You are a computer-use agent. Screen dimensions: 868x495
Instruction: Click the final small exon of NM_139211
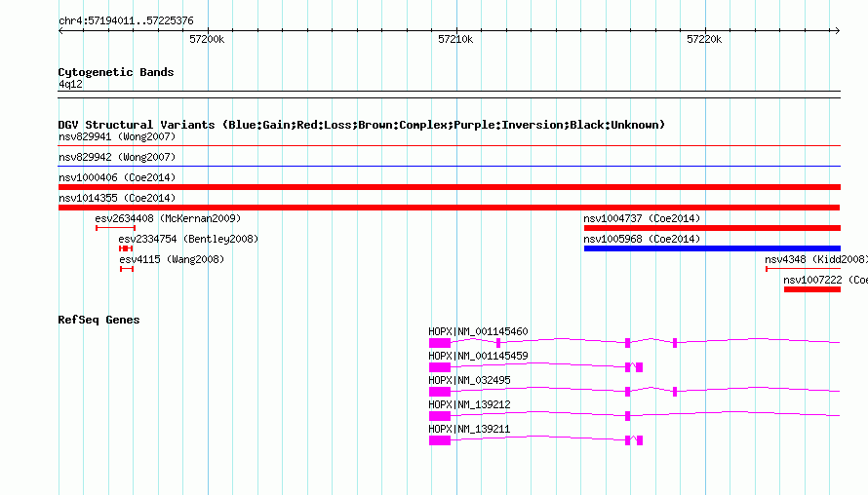click(640, 440)
